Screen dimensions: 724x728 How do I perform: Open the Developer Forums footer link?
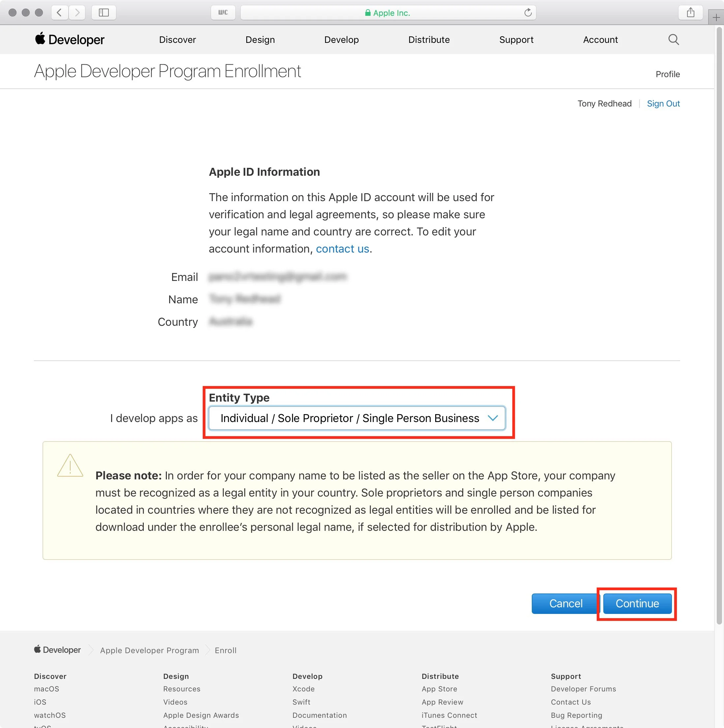pyautogui.click(x=583, y=688)
